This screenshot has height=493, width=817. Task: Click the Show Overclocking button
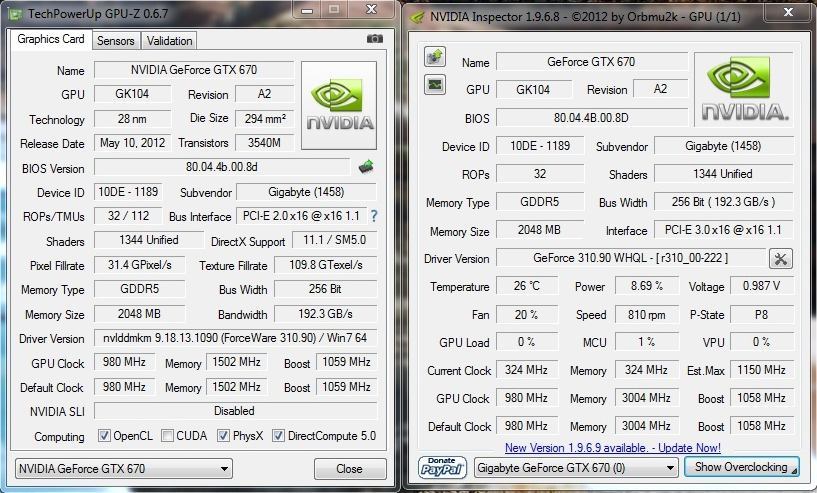[741, 467]
